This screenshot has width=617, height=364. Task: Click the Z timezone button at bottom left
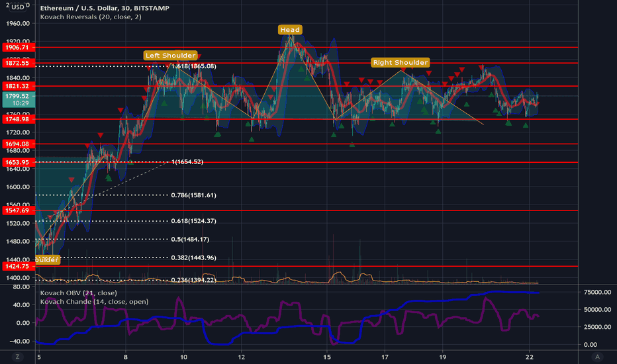pyautogui.click(x=17, y=357)
